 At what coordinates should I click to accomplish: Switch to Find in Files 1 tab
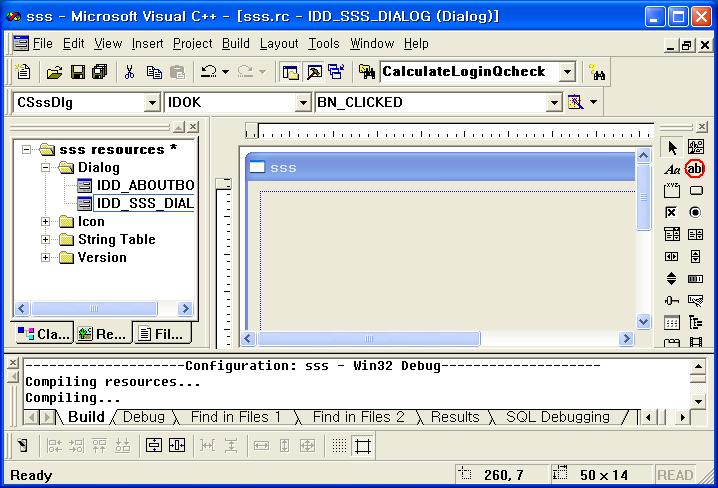click(235, 417)
